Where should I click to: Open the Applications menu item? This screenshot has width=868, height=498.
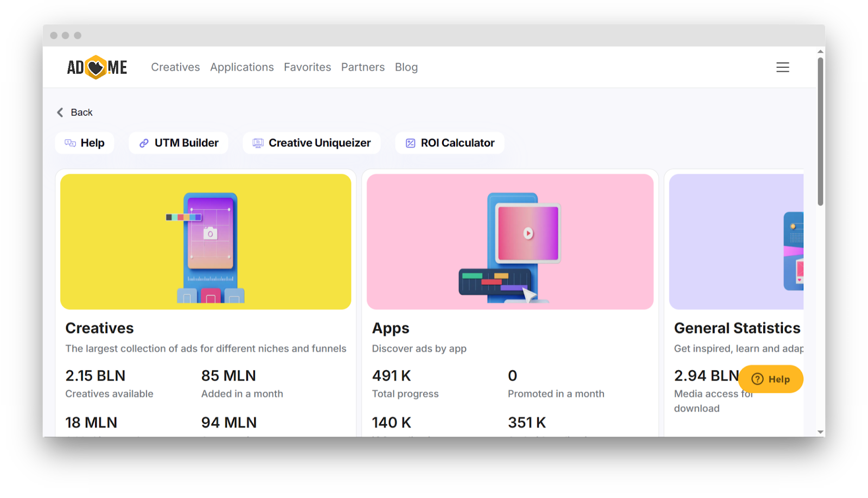point(241,67)
